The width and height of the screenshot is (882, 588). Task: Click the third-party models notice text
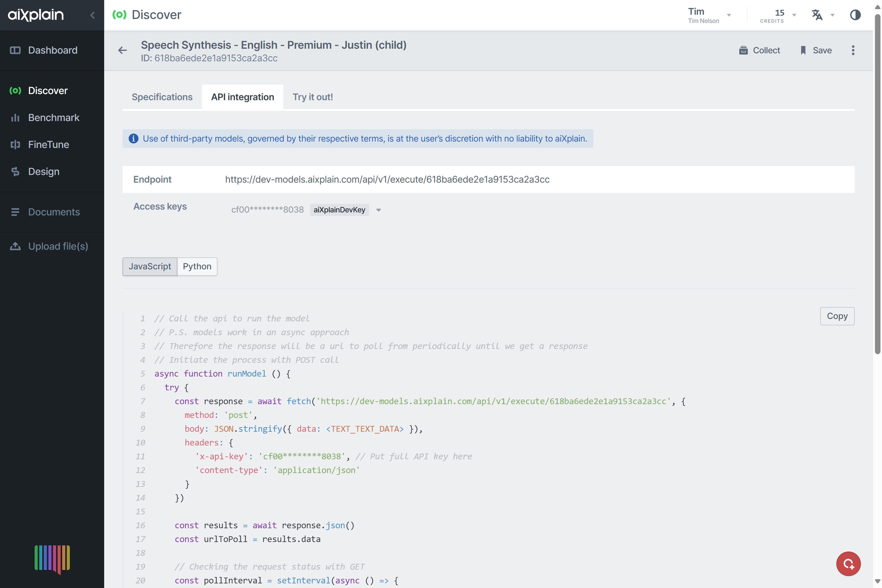pos(365,138)
